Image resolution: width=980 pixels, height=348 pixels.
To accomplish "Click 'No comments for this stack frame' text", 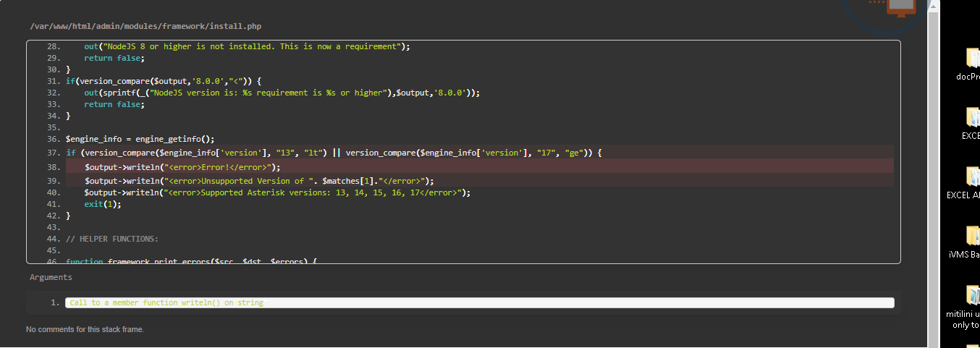I will (85, 329).
